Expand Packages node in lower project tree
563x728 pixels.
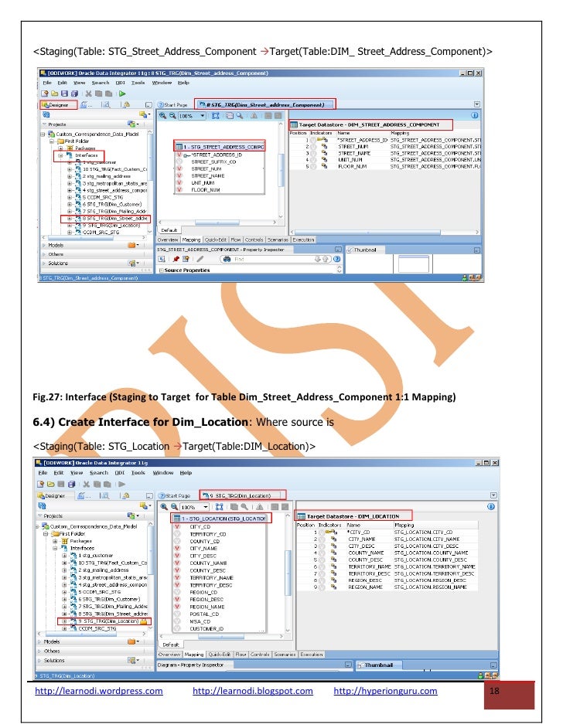(55, 541)
